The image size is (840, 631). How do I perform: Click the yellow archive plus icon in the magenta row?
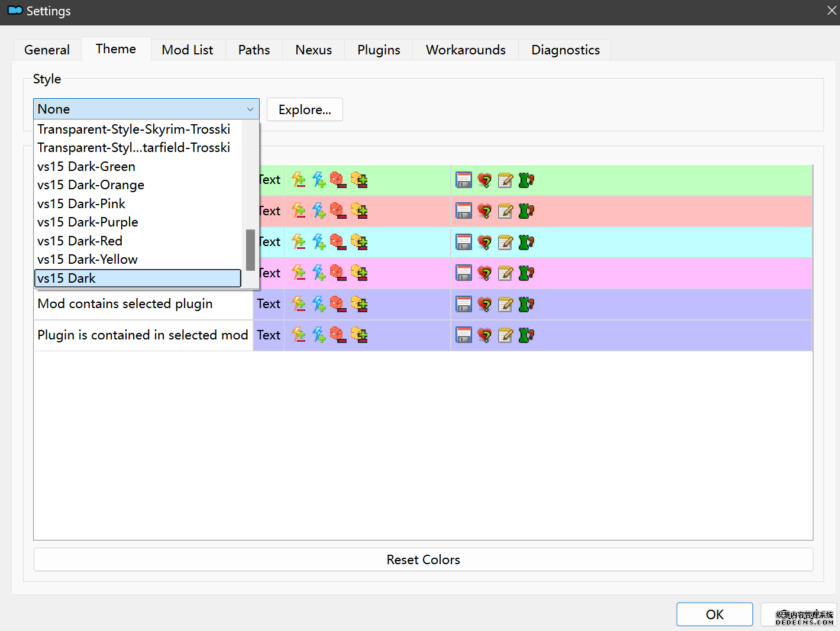(359, 273)
